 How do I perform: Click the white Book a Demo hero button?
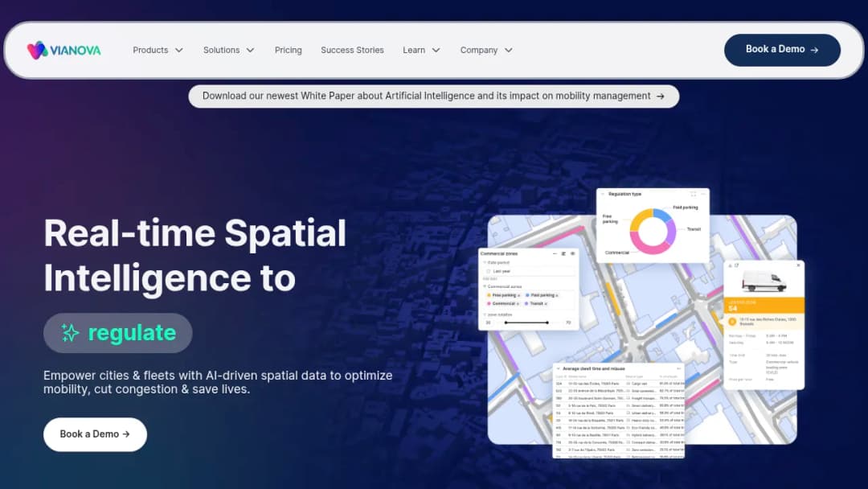coord(95,434)
